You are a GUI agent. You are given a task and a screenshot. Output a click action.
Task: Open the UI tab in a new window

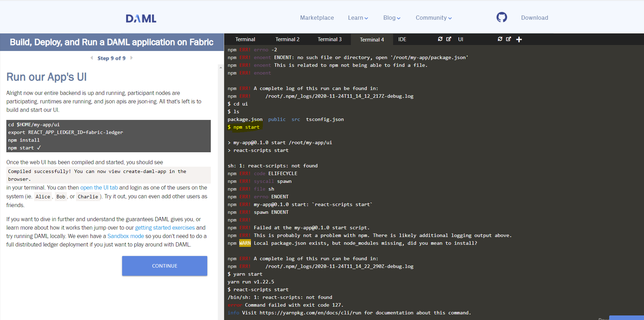[509, 39]
